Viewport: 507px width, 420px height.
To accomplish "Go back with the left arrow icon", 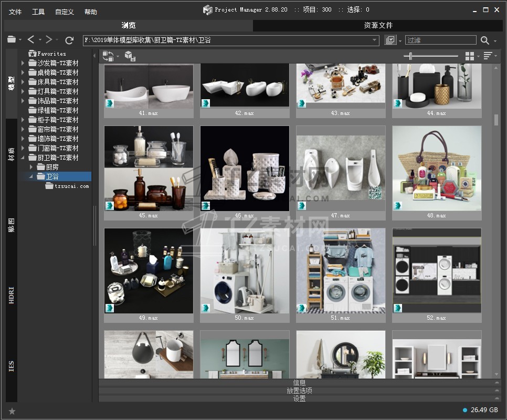I will (x=31, y=40).
